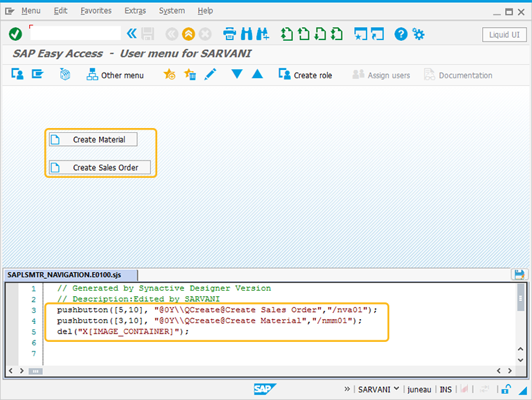The height and width of the screenshot is (400, 532).
Task: Click the SAP Menu icon
Action: tap(37, 74)
